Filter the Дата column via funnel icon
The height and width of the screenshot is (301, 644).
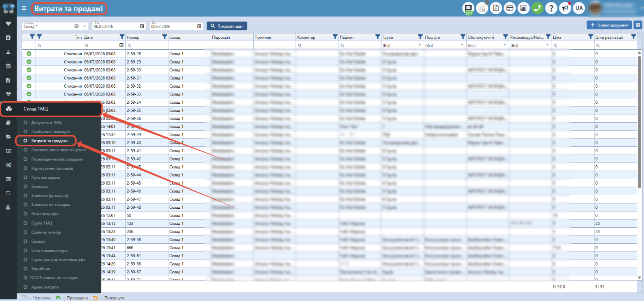click(x=122, y=37)
